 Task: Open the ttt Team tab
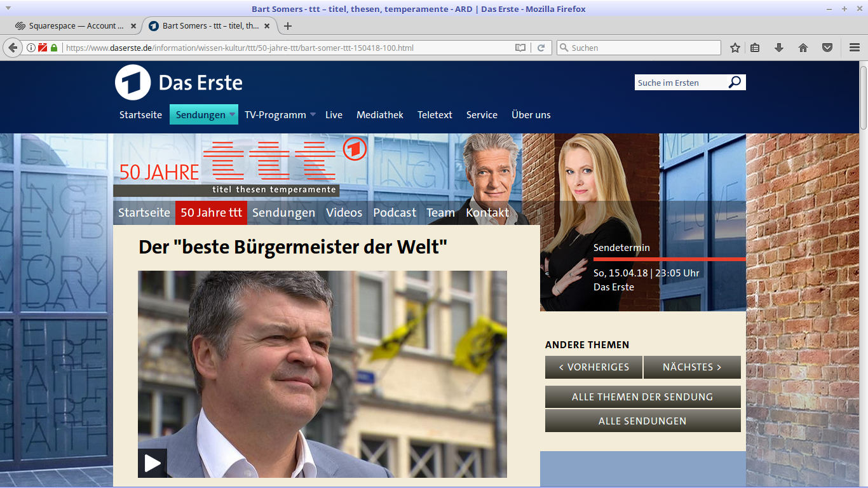(440, 213)
